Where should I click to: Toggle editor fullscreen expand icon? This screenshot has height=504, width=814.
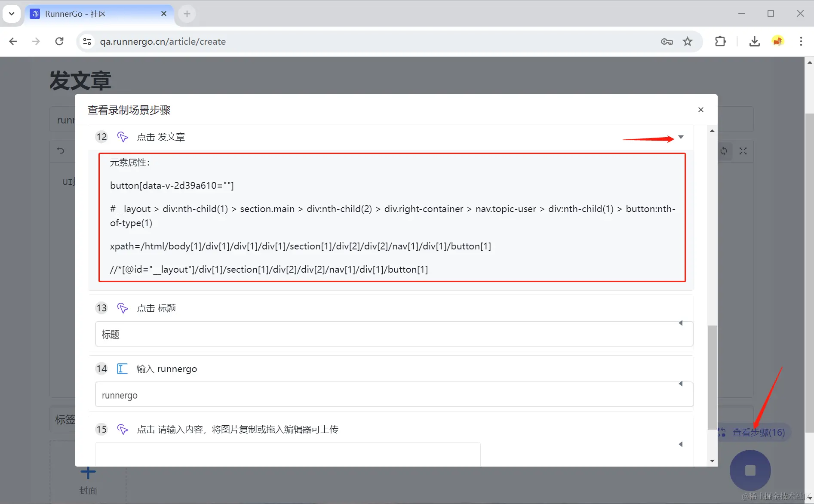coord(743,151)
